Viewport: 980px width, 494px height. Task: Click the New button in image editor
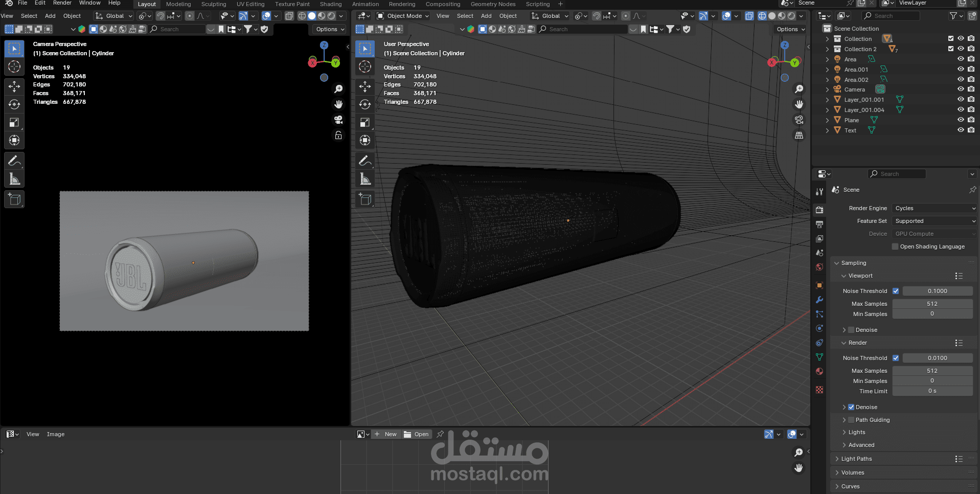point(386,434)
